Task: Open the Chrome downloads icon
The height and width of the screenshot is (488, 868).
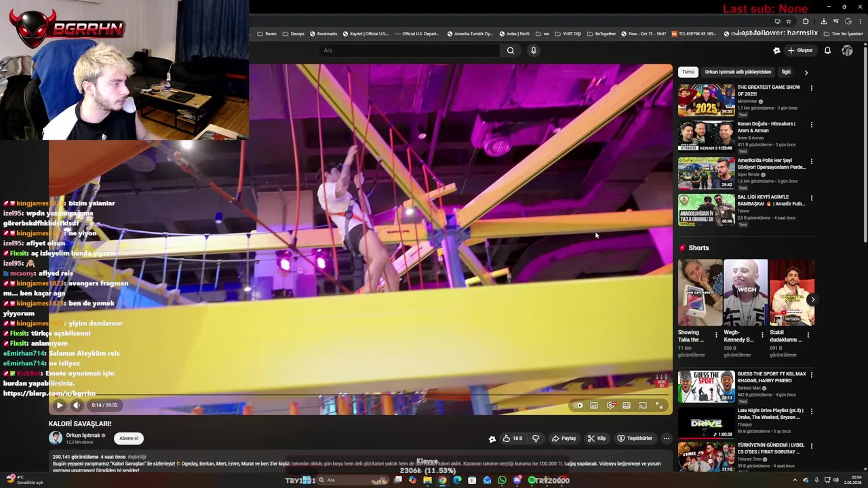Action: [x=825, y=21]
